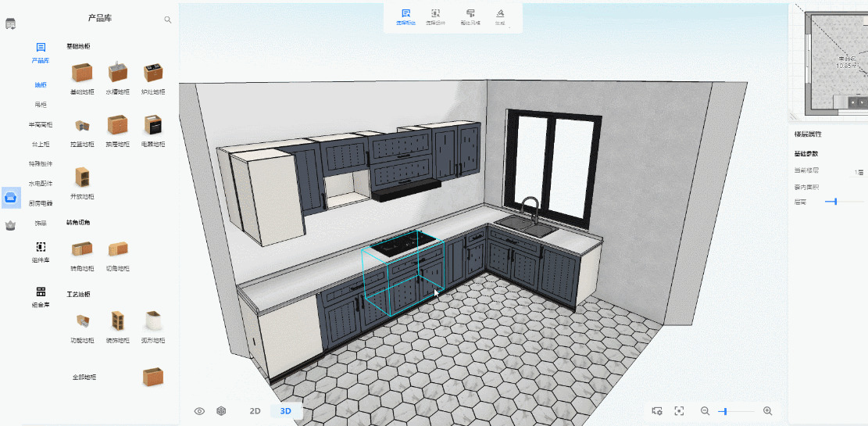Switch to 3D view
The image size is (868, 426).
point(286,411)
